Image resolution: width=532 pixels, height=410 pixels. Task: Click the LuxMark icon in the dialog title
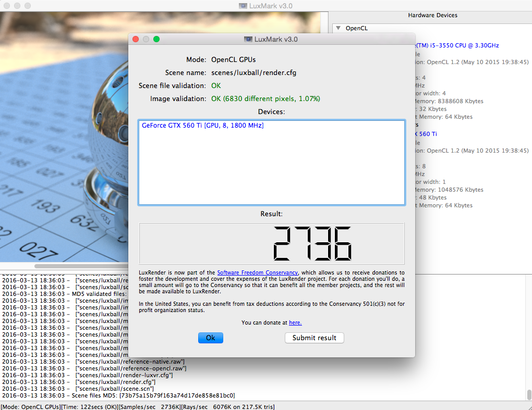248,39
